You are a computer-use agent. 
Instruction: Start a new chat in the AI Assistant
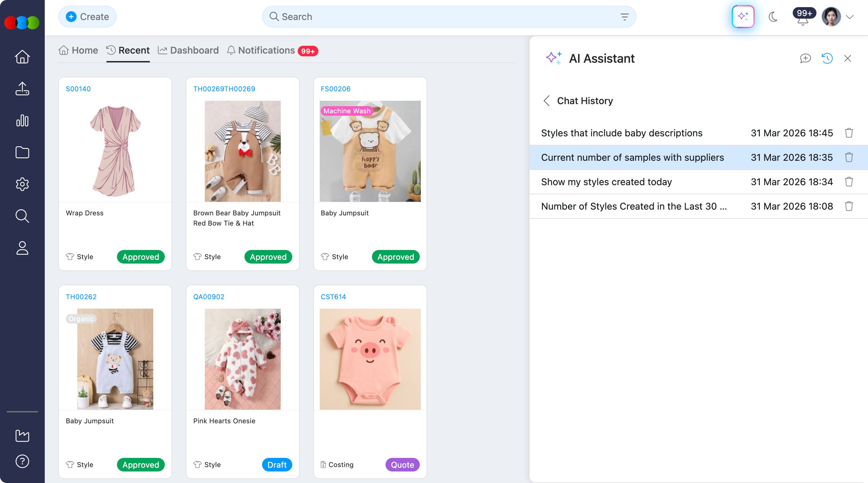click(805, 58)
